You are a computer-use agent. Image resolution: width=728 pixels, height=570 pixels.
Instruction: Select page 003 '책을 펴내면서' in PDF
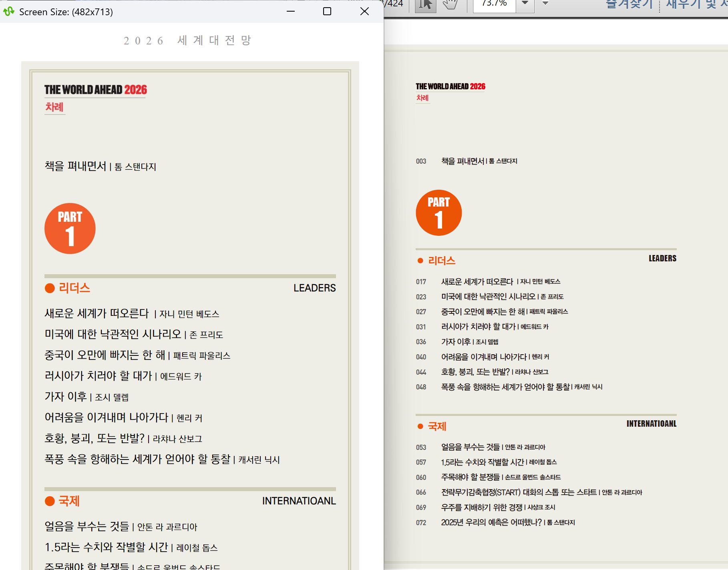tap(467, 161)
